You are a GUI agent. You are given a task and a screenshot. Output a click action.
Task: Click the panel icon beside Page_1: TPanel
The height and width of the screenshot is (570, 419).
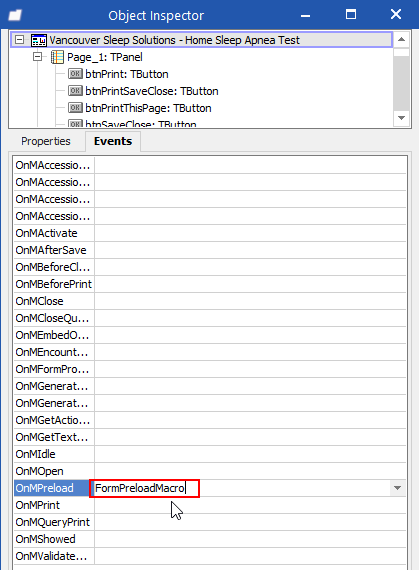click(57, 57)
